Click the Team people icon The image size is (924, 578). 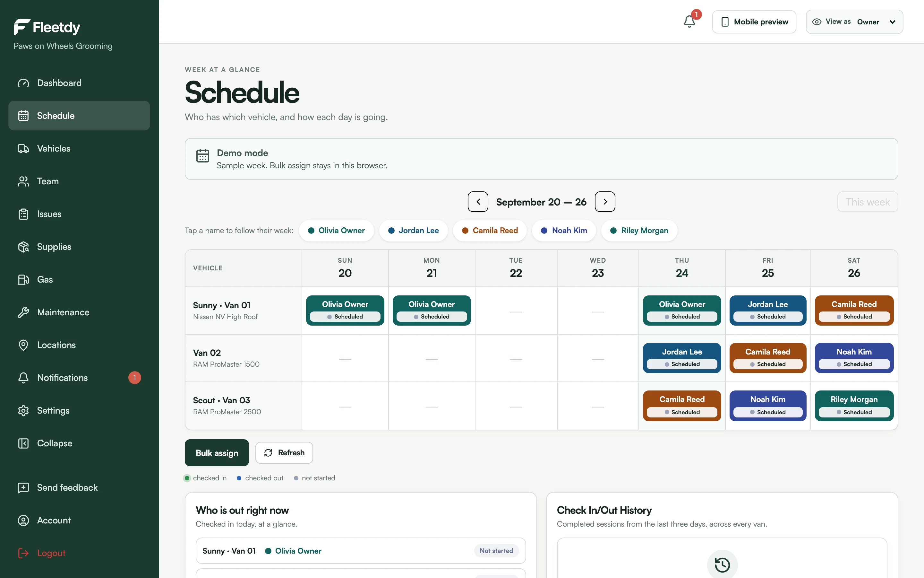coord(23,181)
